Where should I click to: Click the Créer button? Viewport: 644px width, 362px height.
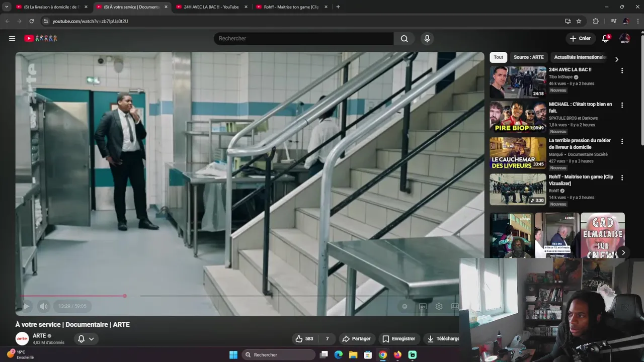pos(580,39)
